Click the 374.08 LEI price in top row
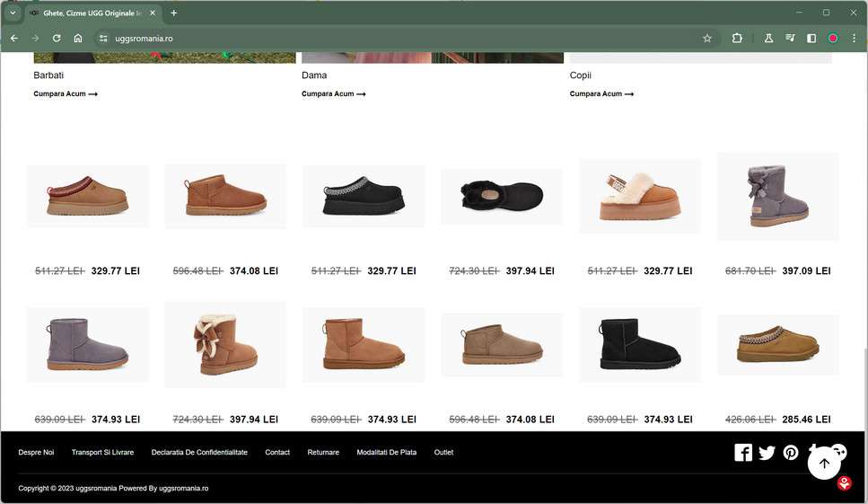868x504 pixels. coord(253,270)
